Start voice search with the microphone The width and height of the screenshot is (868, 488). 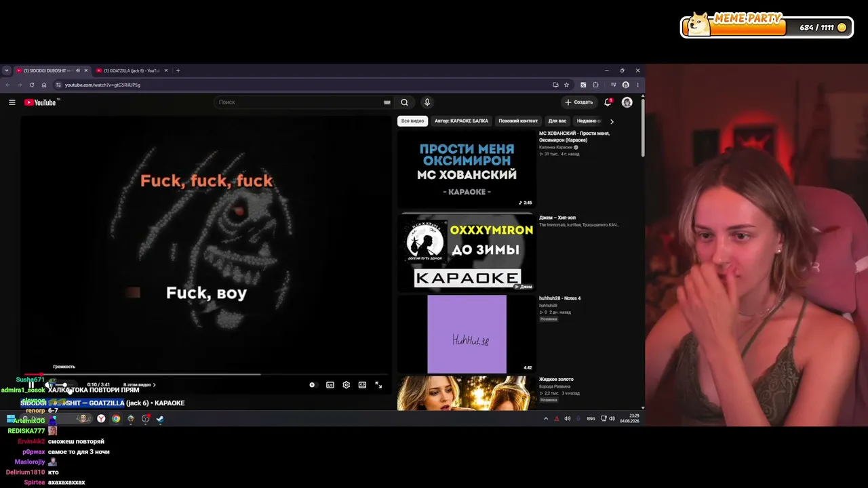point(427,102)
